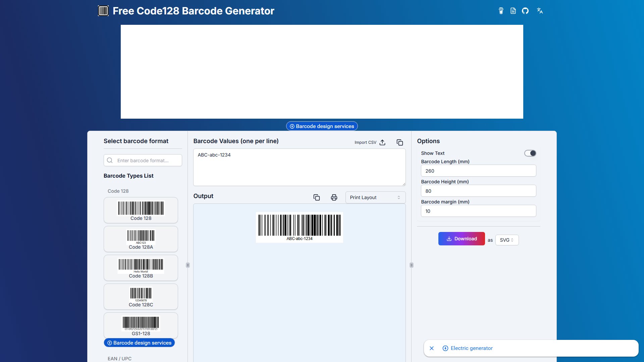Click the Import CSV upload icon
This screenshot has width=644, height=362.
(382, 142)
